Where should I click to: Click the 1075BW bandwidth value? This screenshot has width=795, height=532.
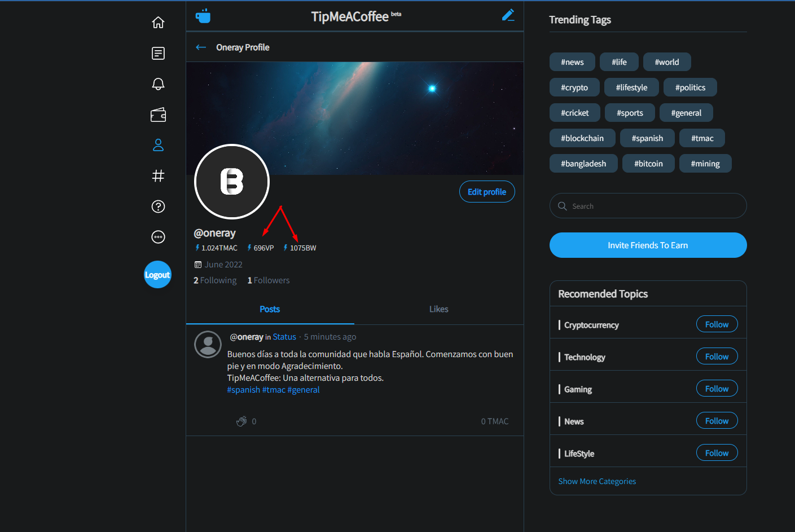pos(300,248)
